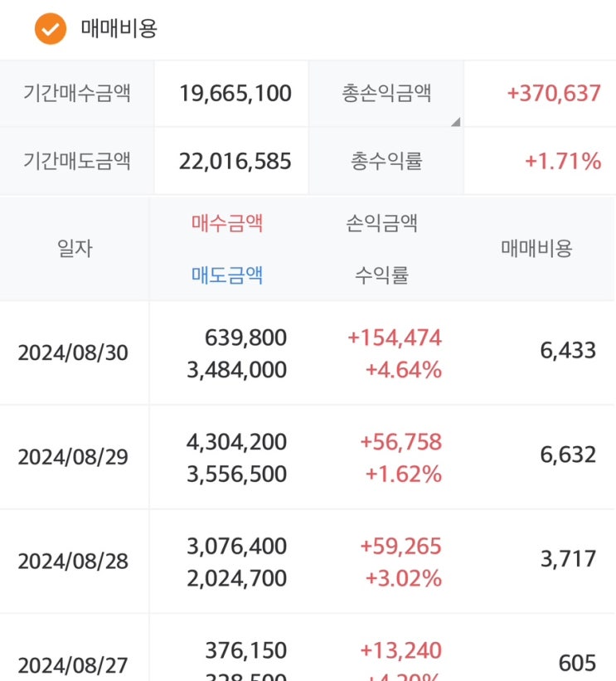Open the 2024/08/29 date row
616x681 pixels.
[x=73, y=457]
